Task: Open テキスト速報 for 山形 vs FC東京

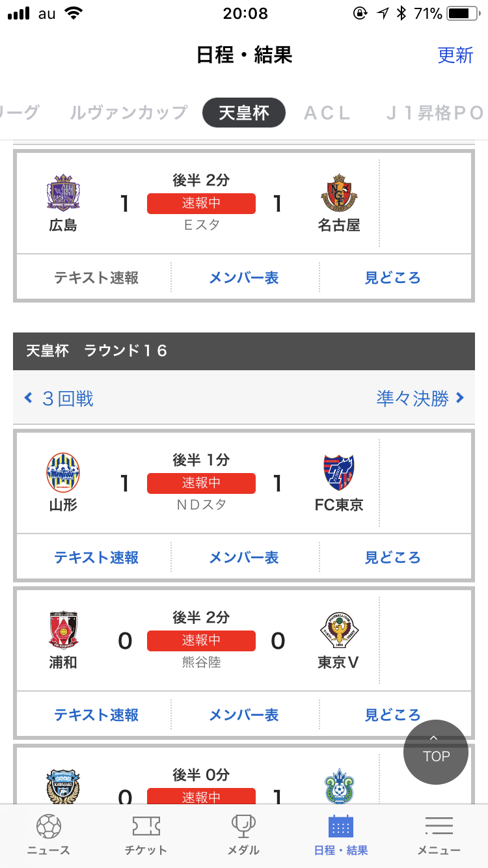Action: click(96, 558)
